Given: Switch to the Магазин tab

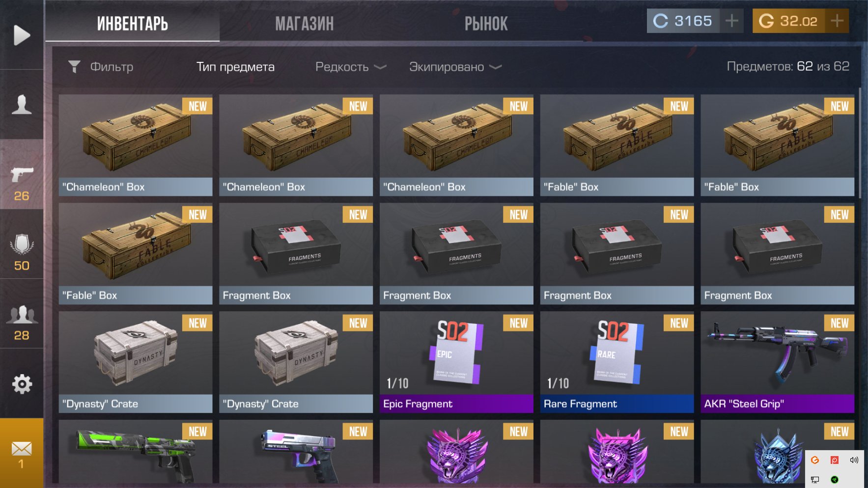Looking at the screenshot, I should (x=304, y=24).
